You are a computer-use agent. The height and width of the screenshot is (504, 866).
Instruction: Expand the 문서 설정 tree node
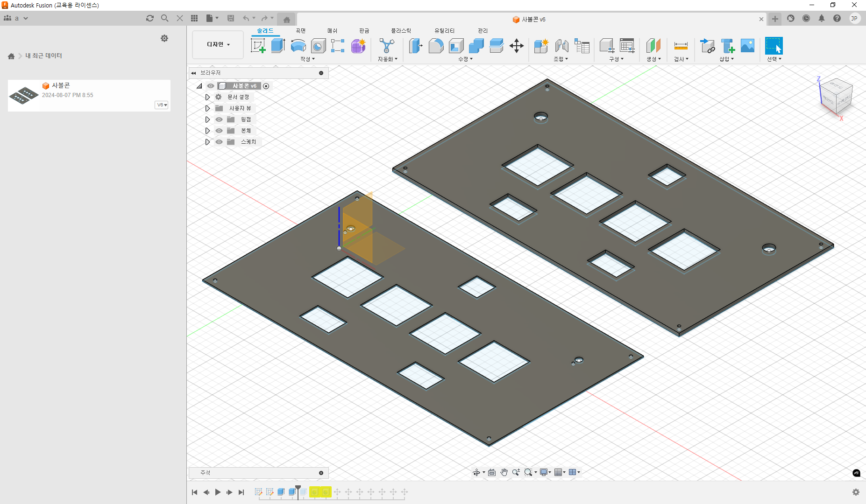pyautogui.click(x=208, y=97)
